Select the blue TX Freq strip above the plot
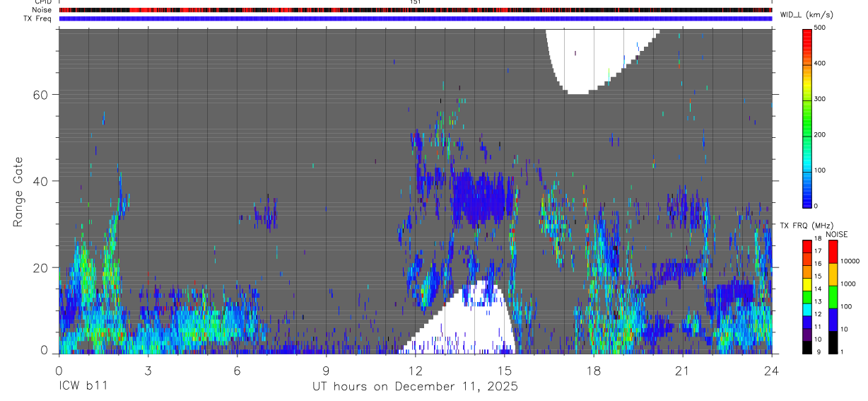This screenshot has width=868, height=401. tap(416, 18)
